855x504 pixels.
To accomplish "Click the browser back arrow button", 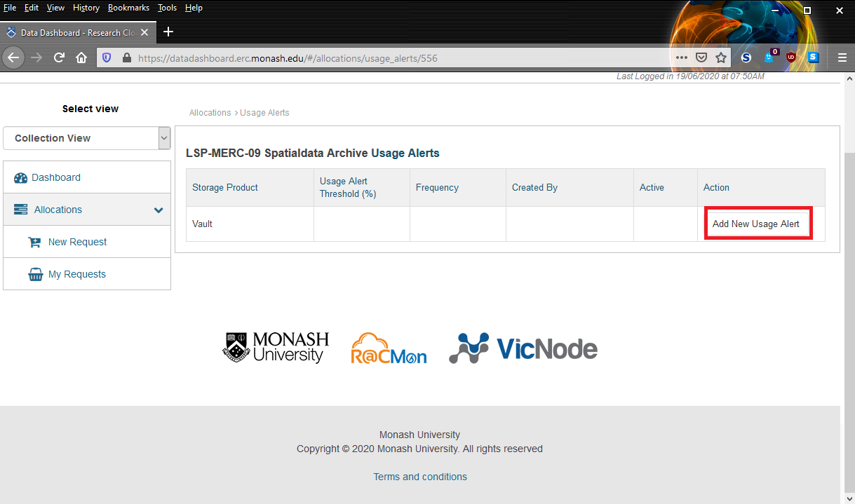I will pyautogui.click(x=13, y=57).
